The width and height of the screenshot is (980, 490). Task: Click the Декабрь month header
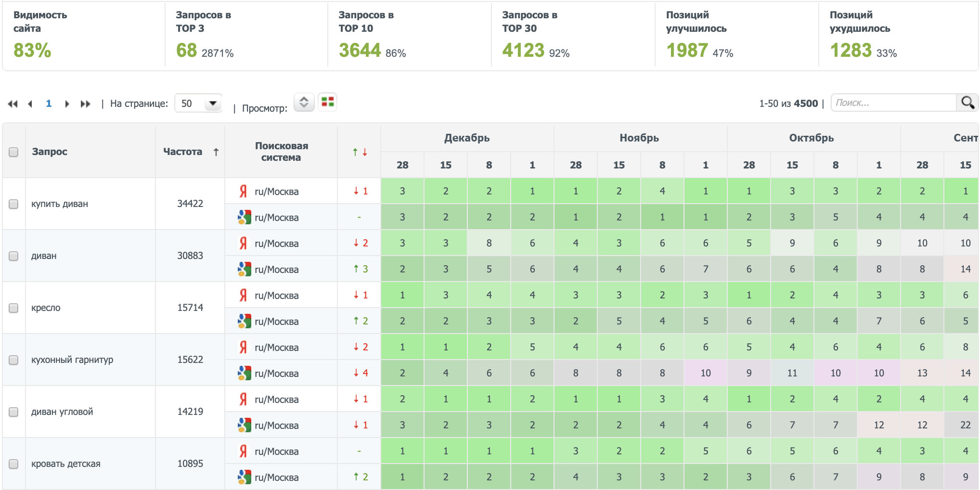pyautogui.click(x=466, y=138)
